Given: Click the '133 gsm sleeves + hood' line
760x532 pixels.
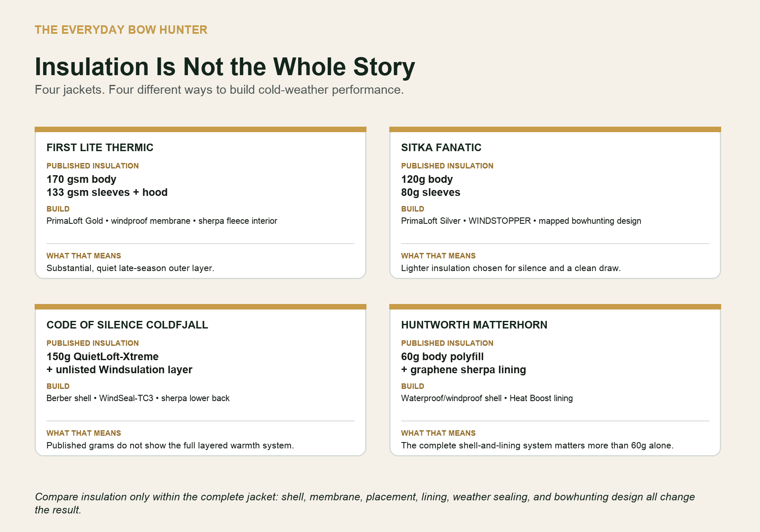Looking at the screenshot, I should click(x=107, y=193).
